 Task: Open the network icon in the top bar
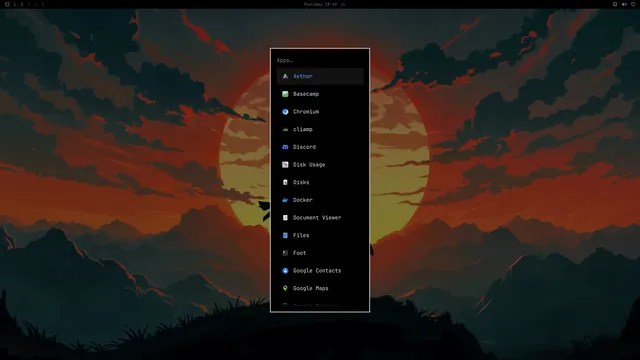pyautogui.click(x=633, y=4)
